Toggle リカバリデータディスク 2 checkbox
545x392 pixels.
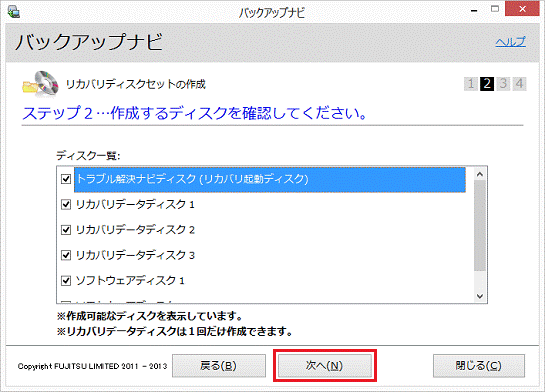pyautogui.click(x=66, y=230)
